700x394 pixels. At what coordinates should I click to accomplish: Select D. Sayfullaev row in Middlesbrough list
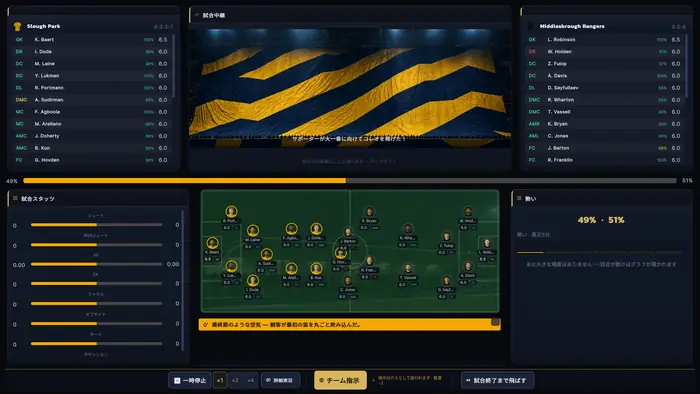click(x=604, y=87)
